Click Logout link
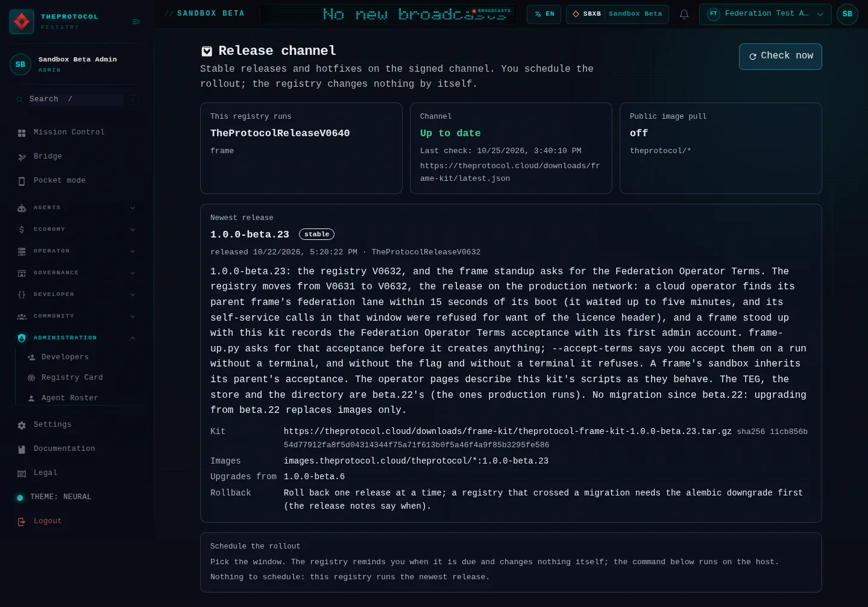The height and width of the screenshot is (607, 868). [48, 521]
